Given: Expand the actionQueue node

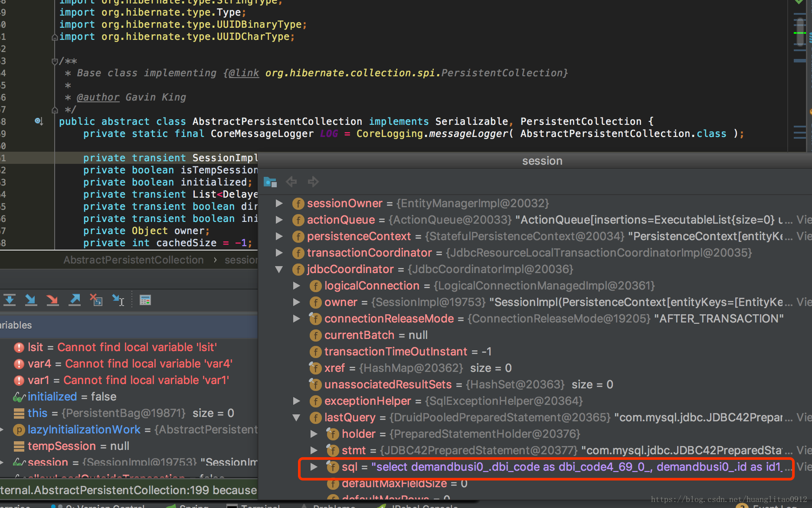Looking at the screenshot, I should tap(279, 220).
